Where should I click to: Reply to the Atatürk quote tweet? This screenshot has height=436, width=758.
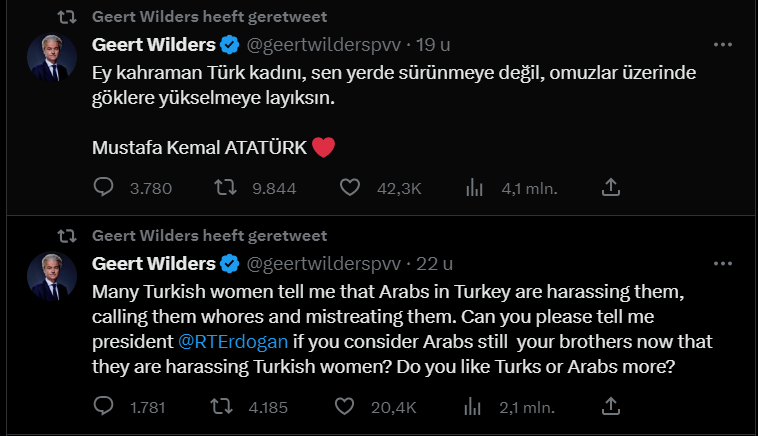(104, 187)
